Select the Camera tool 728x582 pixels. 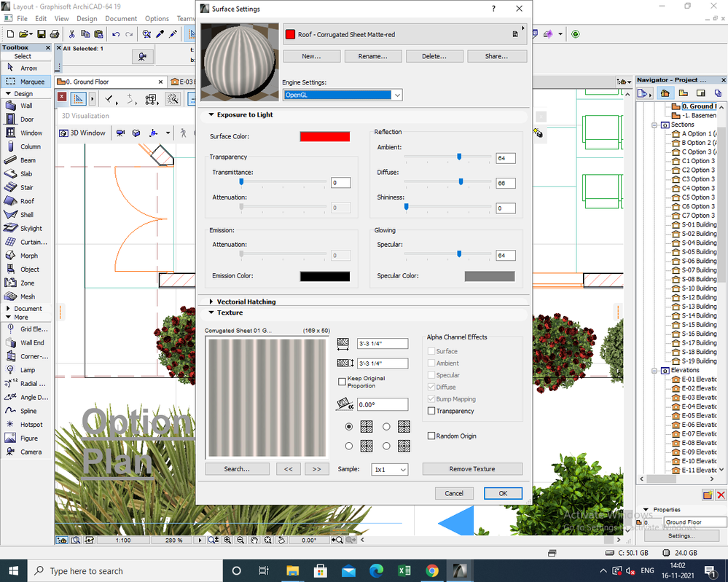pyautogui.click(x=31, y=452)
